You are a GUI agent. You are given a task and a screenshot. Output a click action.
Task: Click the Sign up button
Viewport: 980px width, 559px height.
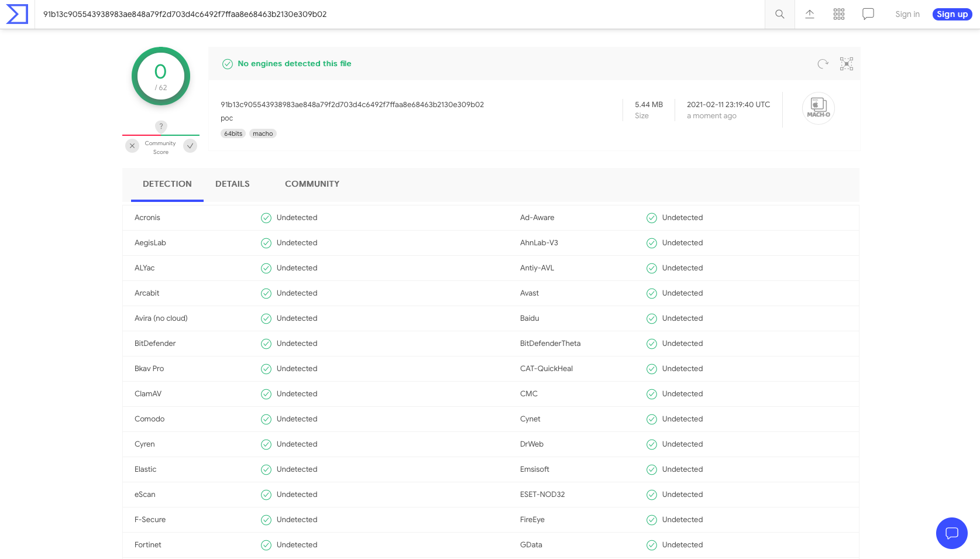[953, 14]
